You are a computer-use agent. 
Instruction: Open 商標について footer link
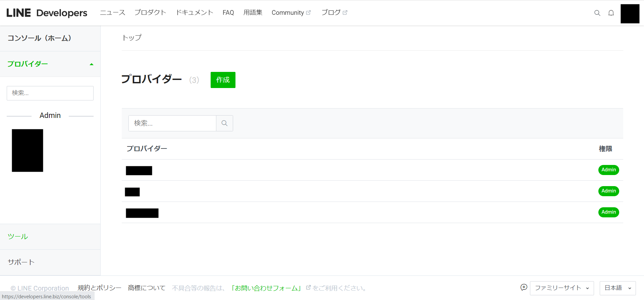[x=147, y=288]
